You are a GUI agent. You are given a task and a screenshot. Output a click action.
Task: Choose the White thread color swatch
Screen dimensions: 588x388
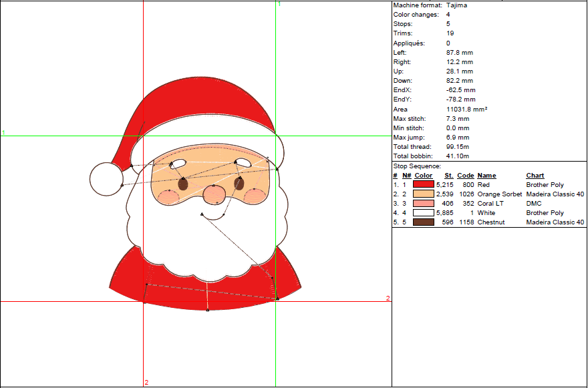424,212
